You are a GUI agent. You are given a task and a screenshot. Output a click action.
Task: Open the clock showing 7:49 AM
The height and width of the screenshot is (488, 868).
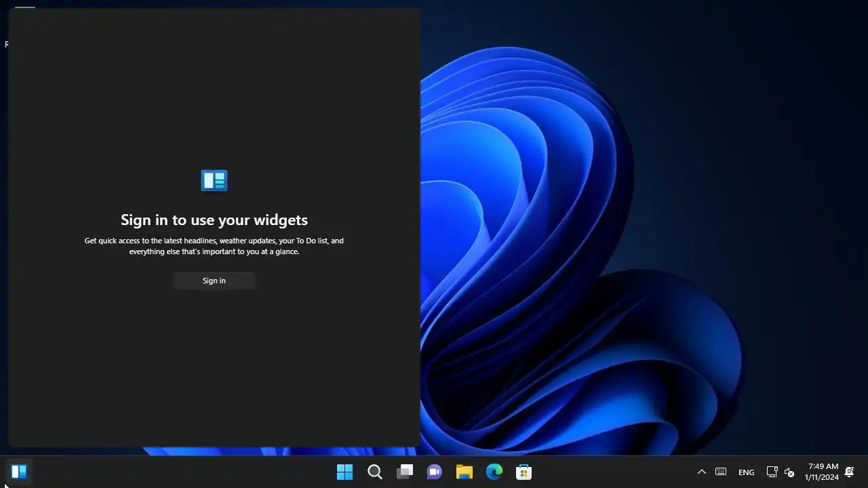822,472
